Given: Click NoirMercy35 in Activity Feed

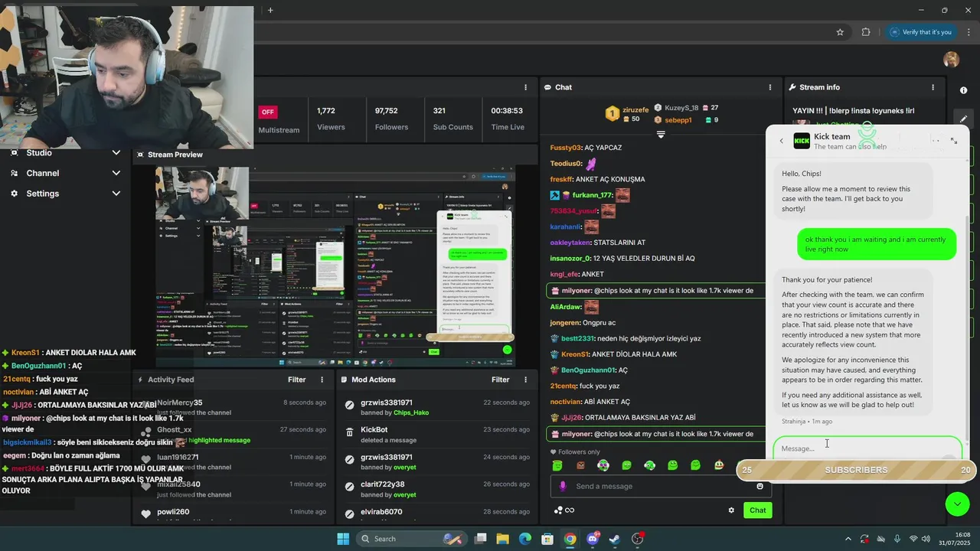Looking at the screenshot, I should point(180,403).
